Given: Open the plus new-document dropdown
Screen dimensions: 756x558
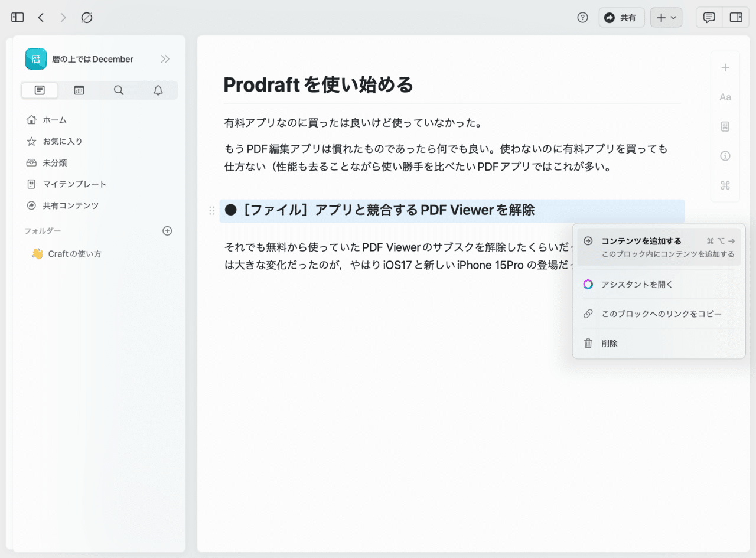Looking at the screenshot, I should pos(666,18).
